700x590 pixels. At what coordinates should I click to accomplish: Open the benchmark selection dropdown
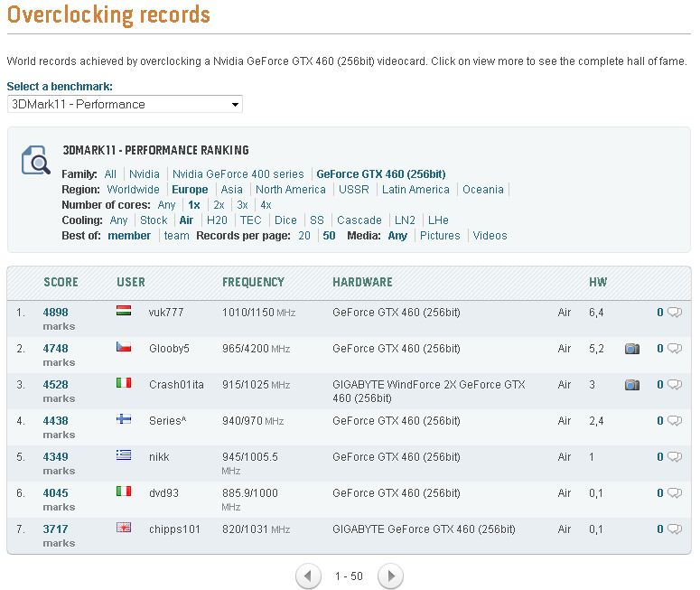(x=125, y=104)
